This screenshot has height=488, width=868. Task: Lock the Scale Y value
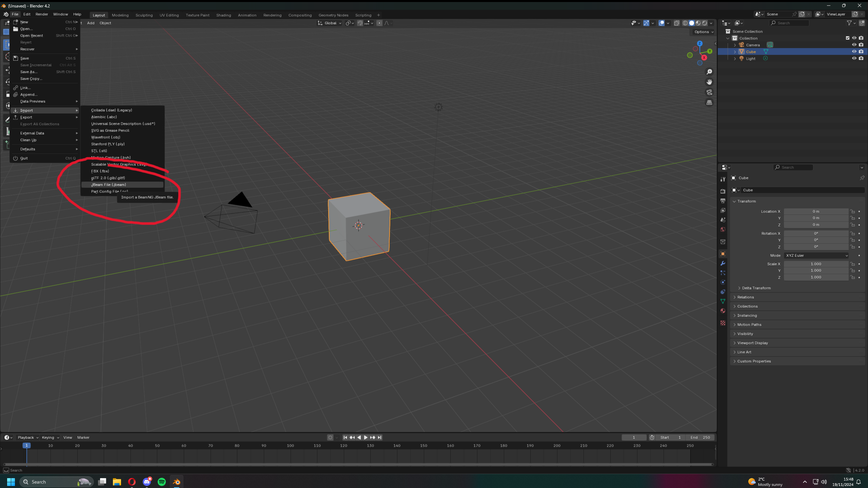tap(852, 270)
